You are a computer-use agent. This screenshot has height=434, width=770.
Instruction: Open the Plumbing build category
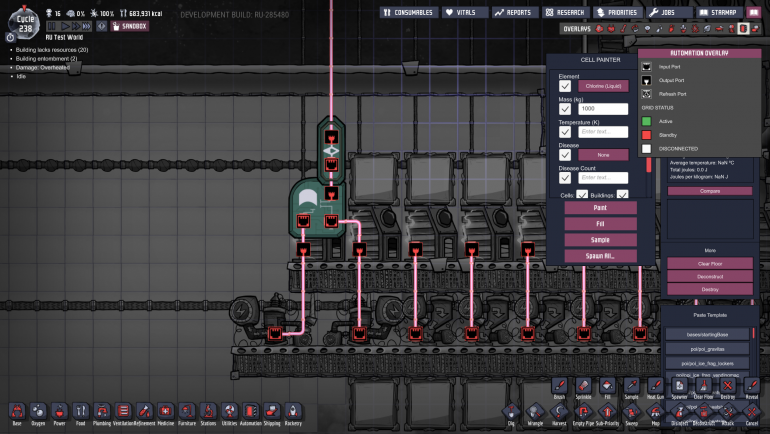point(102,412)
